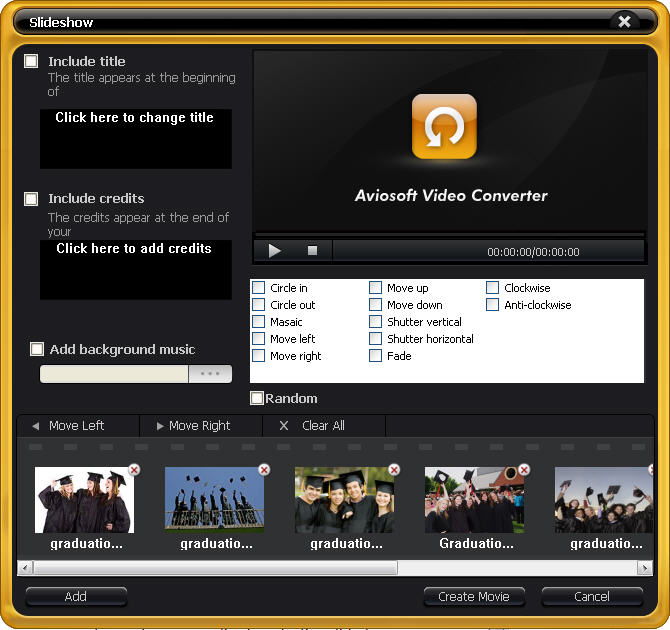The image size is (670, 630).
Task: Select the four smiling graduates thumbnail
Action: click(344, 500)
